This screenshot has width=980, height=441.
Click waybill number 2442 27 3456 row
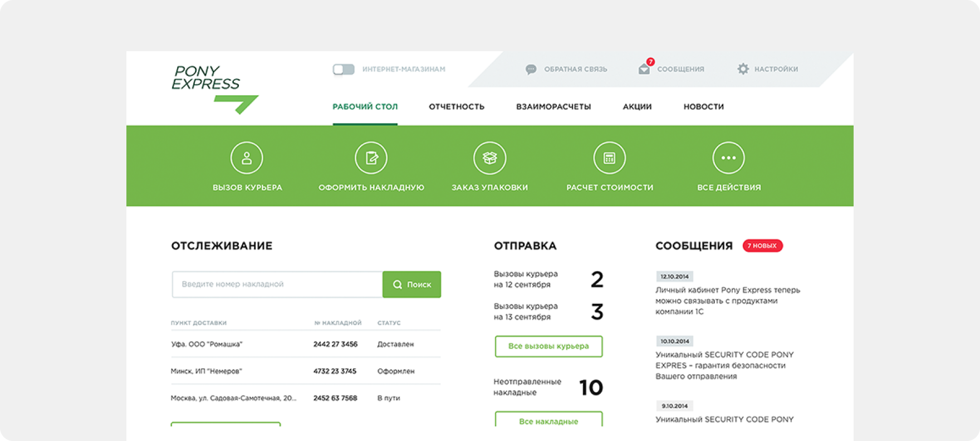pyautogui.click(x=335, y=344)
